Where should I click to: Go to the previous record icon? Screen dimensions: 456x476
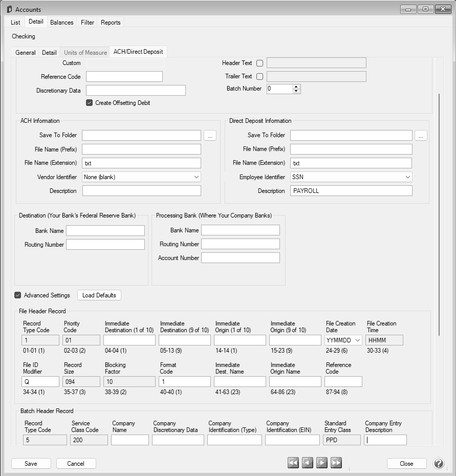(307, 463)
